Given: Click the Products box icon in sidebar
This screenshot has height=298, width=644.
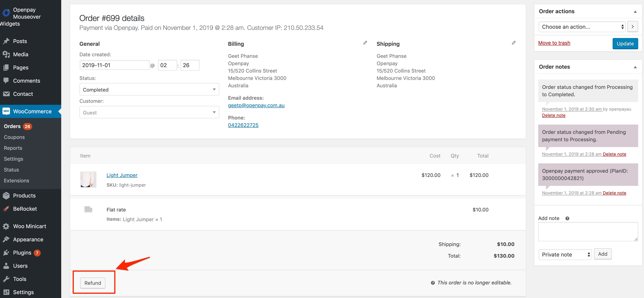Looking at the screenshot, I should (6, 196).
